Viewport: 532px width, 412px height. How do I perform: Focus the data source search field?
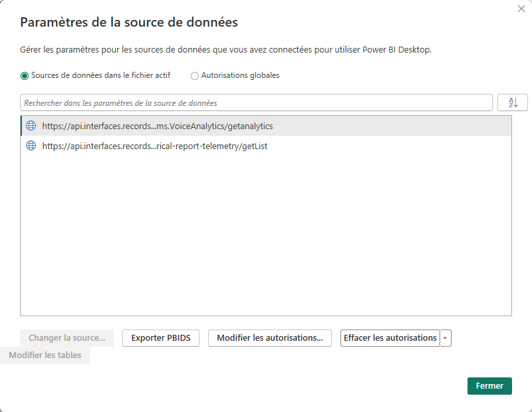(x=256, y=103)
